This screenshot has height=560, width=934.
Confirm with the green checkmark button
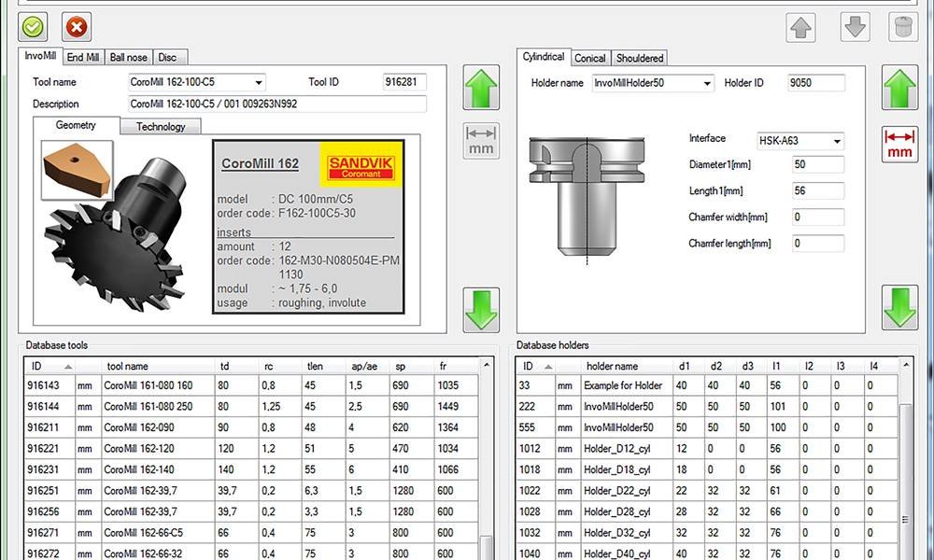(x=33, y=27)
